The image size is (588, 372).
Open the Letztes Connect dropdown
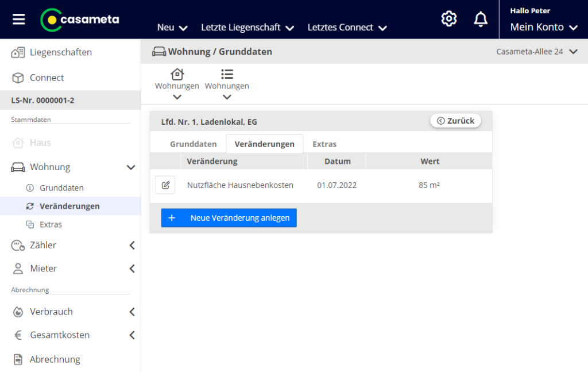[347, 28]
